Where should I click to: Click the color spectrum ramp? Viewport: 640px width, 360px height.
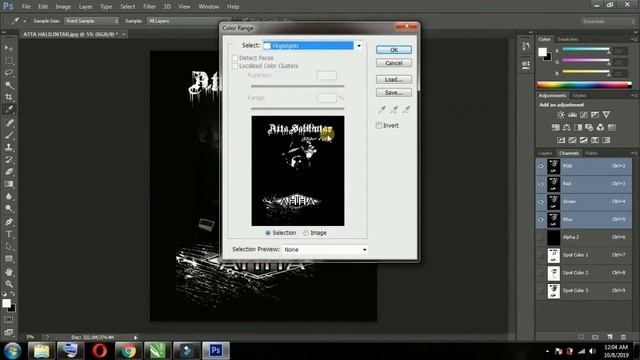tap(584, 85)
